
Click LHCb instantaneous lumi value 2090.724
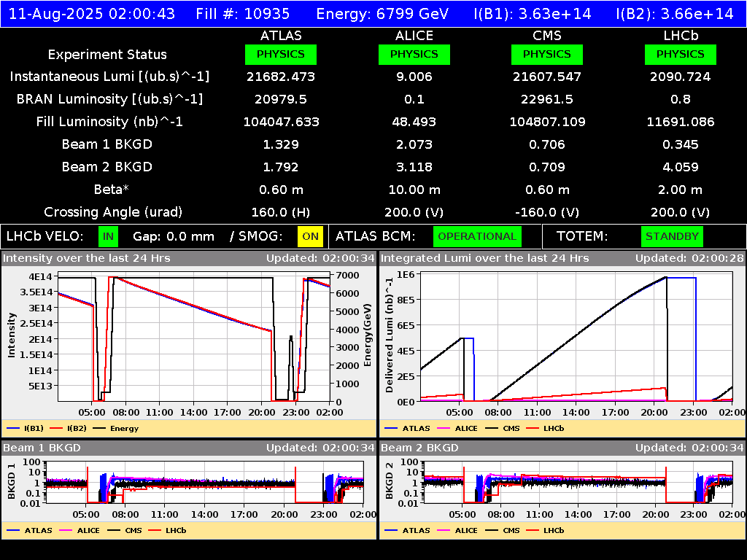click(x=681, y=77)
